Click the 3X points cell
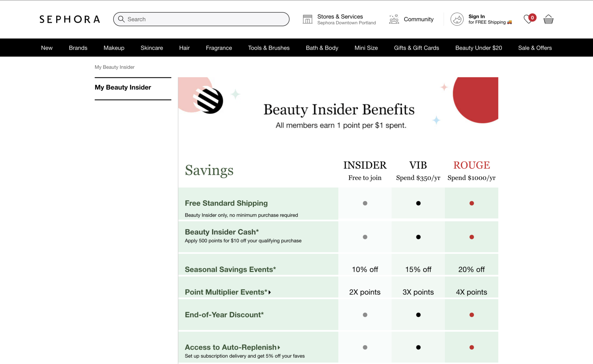This screenshot has height=364, width=593. click(x=418, y=292)
